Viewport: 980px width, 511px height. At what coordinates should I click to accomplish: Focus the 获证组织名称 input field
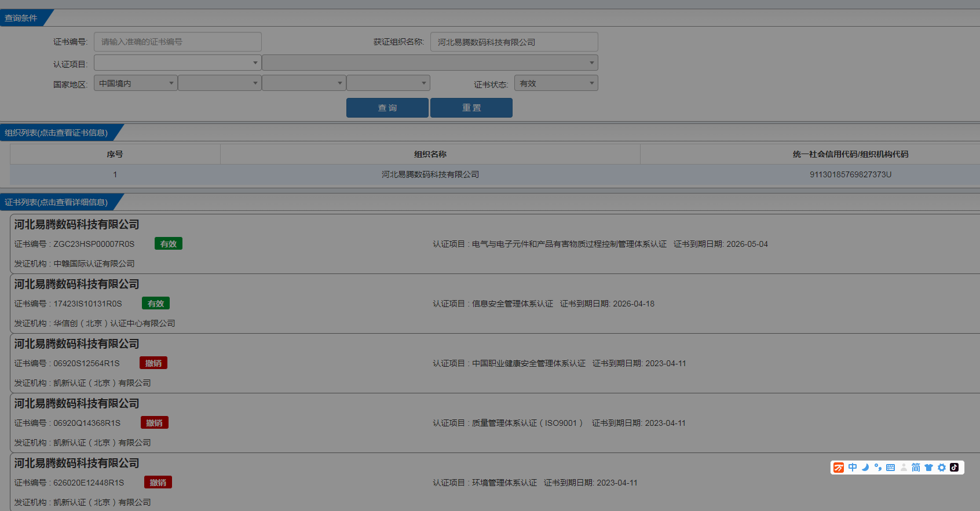click(x=514, y=42)
